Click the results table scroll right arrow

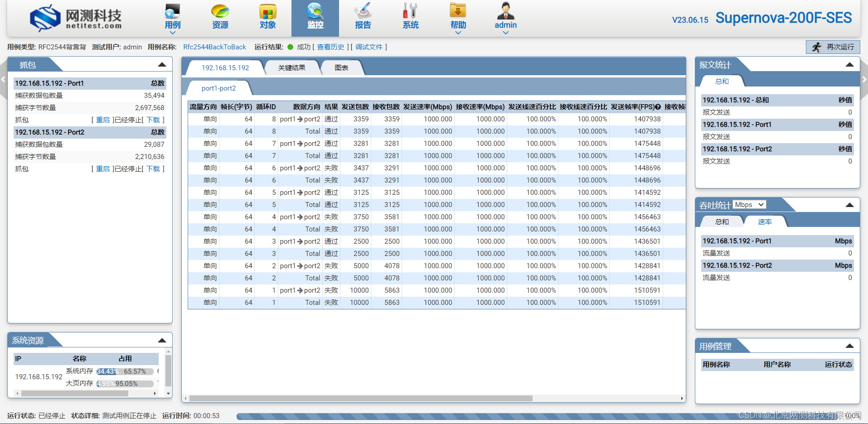(x=682, y=399)
